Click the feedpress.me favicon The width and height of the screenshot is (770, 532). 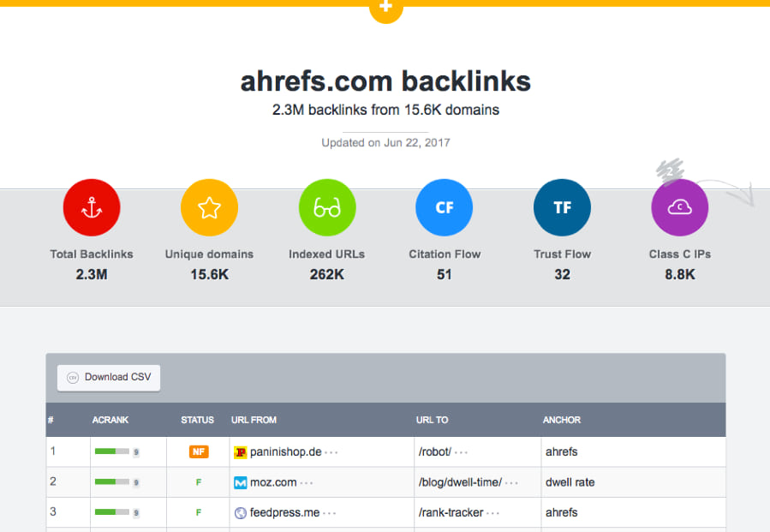click(240, 513)
